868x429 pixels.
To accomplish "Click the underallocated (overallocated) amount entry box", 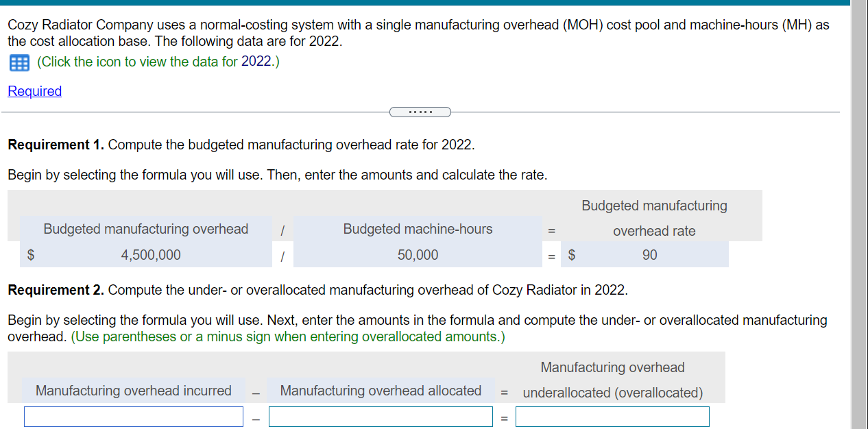I will click(x=612, y=416).
